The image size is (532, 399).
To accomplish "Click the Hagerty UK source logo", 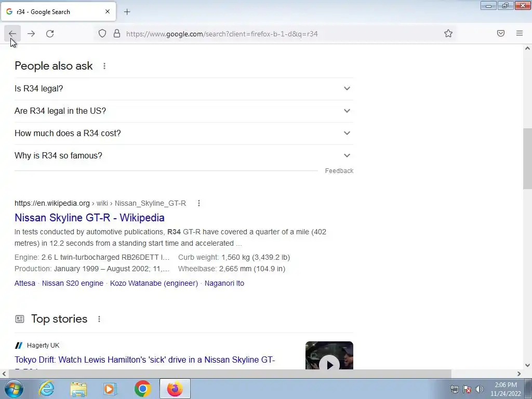I will click(x=19, y=345).
